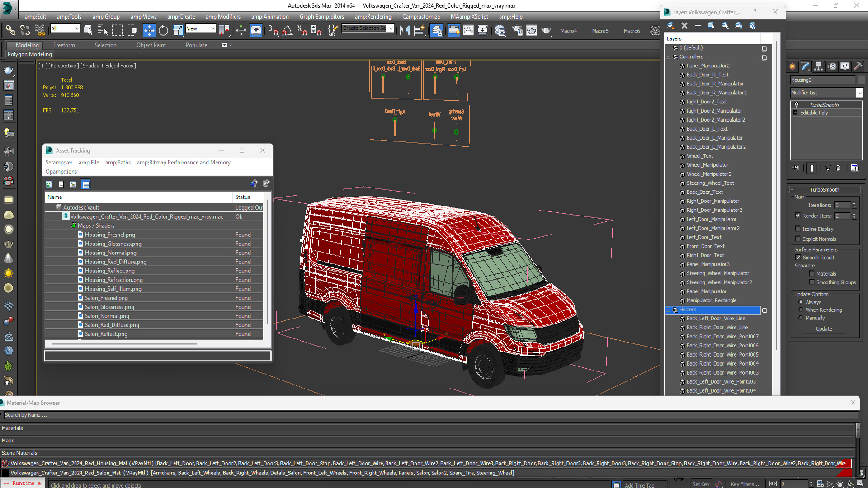Viewport: 868px width, 488px height.
Task: Click the TurboSmooth Iterations value field
Action: 842,205
